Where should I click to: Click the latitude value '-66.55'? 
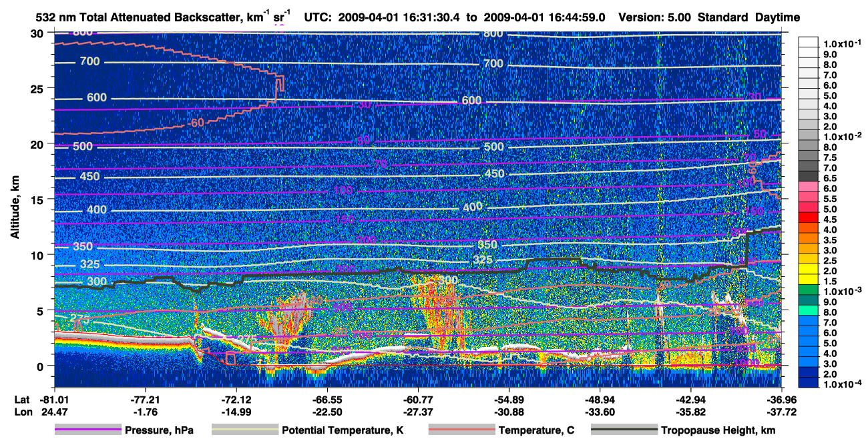[x=327, y=400]
